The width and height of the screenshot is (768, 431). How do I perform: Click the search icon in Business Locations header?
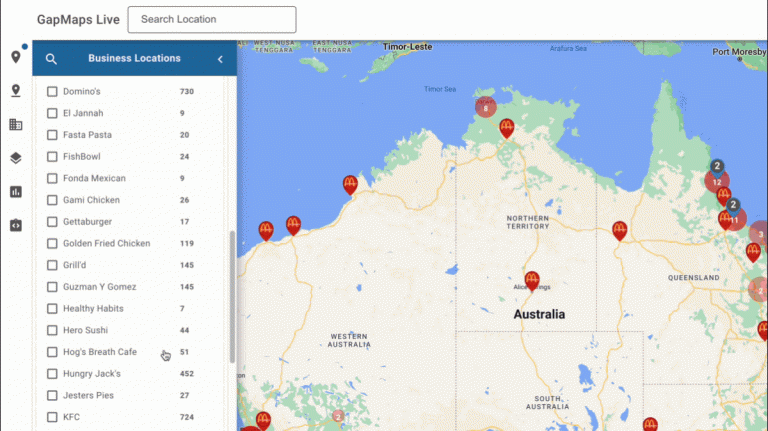tap(51, 59)
